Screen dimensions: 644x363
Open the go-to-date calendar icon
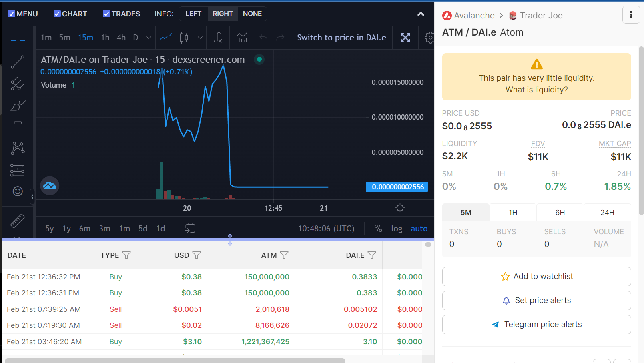pyautogui.click(x=190, y=228)
